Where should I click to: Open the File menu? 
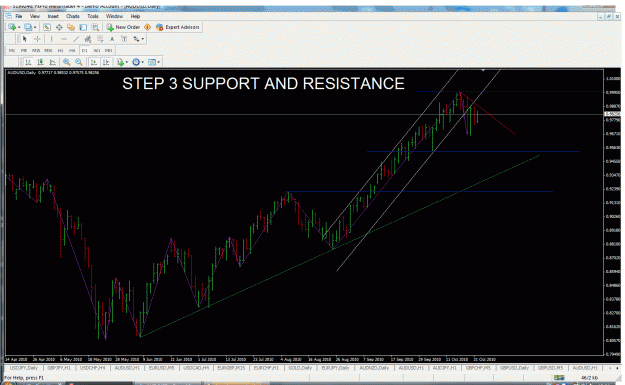pyautogui.click(x=19, y=16)
